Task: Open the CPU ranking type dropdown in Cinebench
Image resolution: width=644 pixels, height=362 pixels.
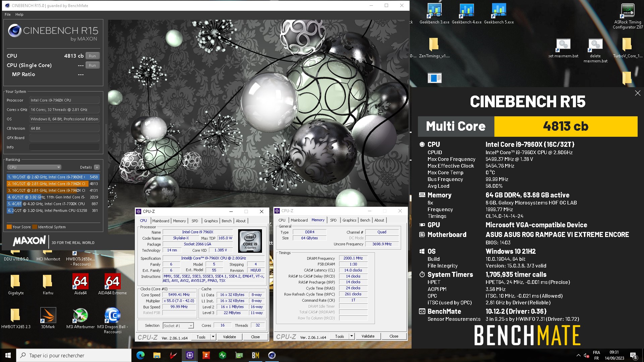Action: pyautogui.click(x=34, y=167)
